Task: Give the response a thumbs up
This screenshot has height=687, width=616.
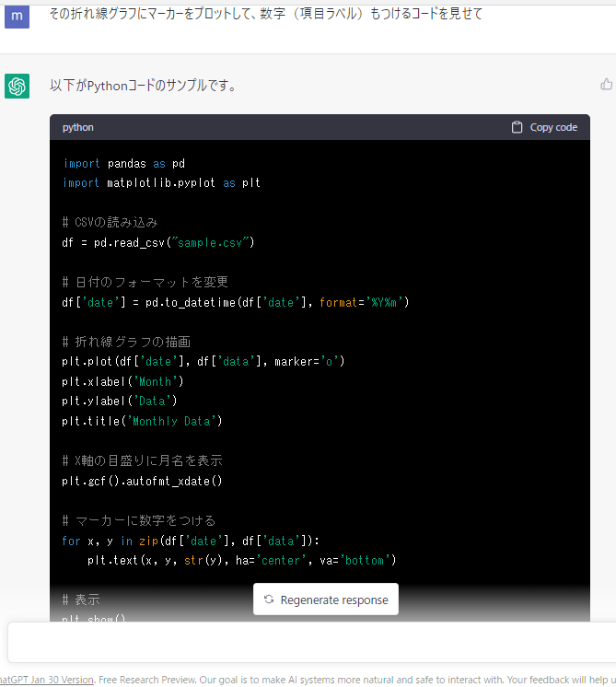Action: point(607,84)
